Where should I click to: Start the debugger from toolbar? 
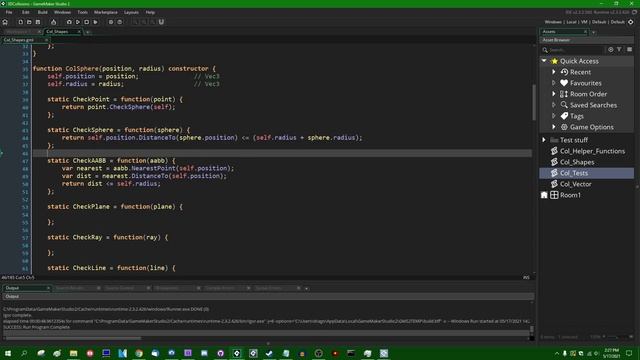pos(69,22)
